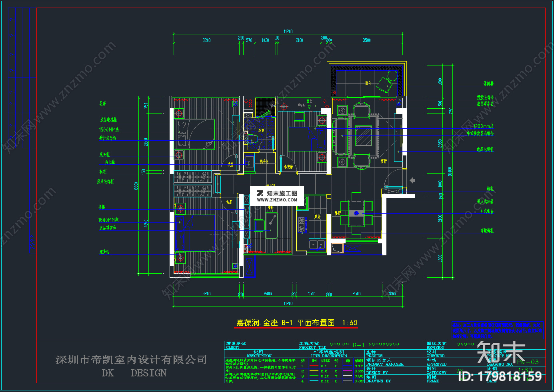Select the round balcony side table symbol
The width and height of the screenshot is (554, 392).
click(393, 76)
